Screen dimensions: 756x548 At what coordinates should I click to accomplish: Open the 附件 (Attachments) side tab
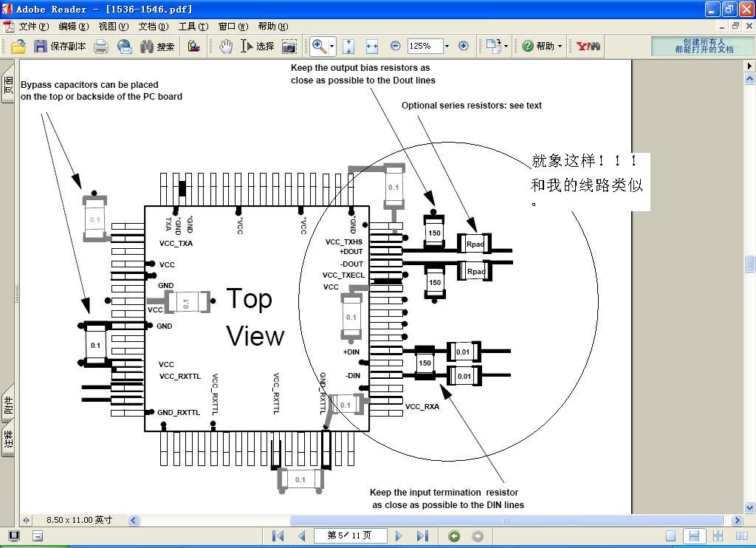[8, 404]
